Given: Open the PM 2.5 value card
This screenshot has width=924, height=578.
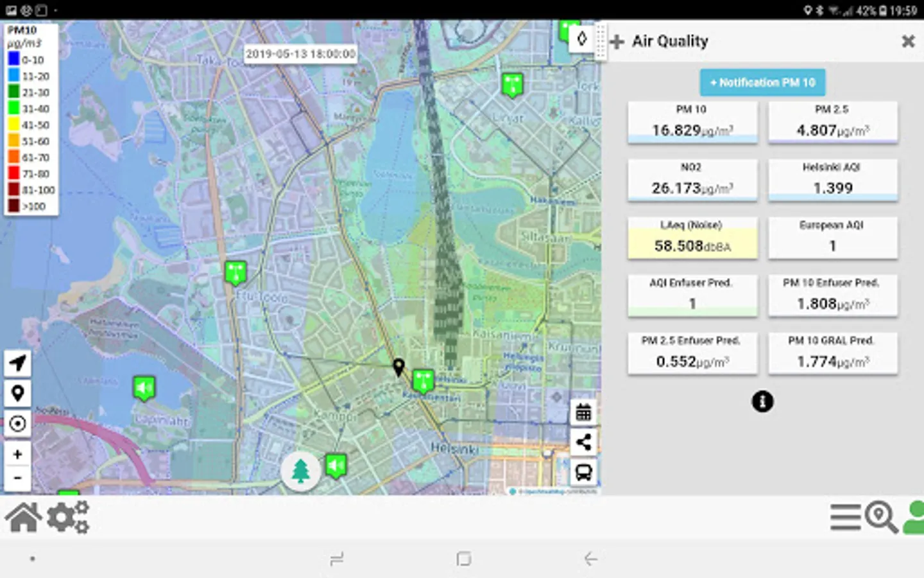Looking at the screenshot, I should click(833, 122).
